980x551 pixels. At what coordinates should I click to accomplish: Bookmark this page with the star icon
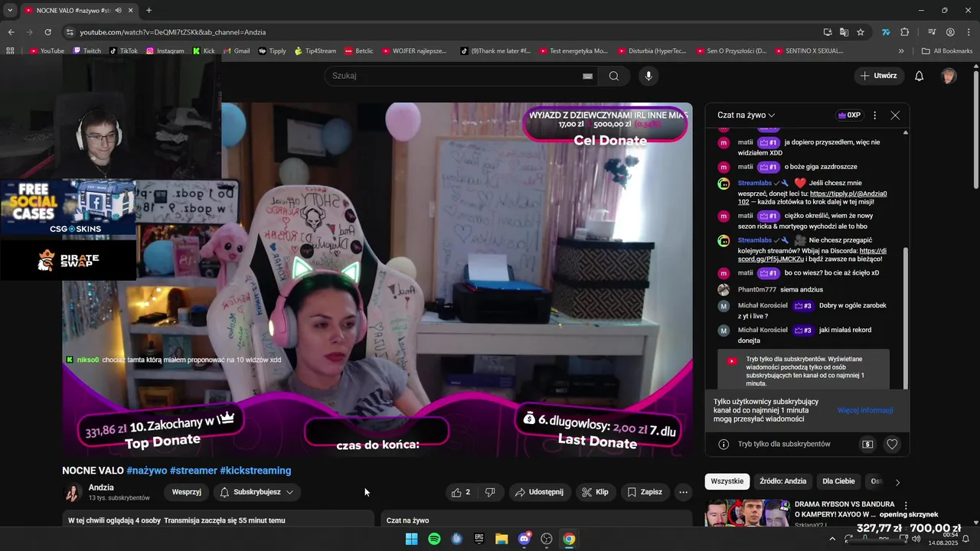[861, 32]
